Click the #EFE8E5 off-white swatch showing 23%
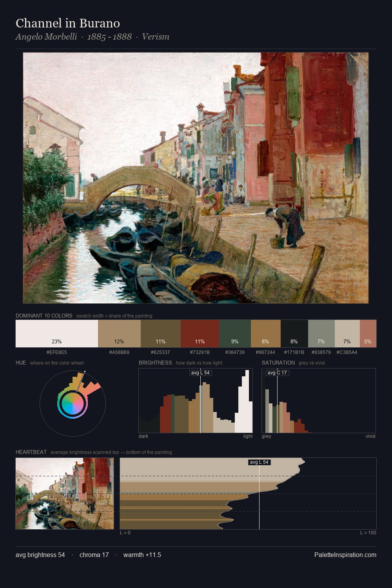The height and width of the screenshot is (588, 392). click(x=57, y=334)
